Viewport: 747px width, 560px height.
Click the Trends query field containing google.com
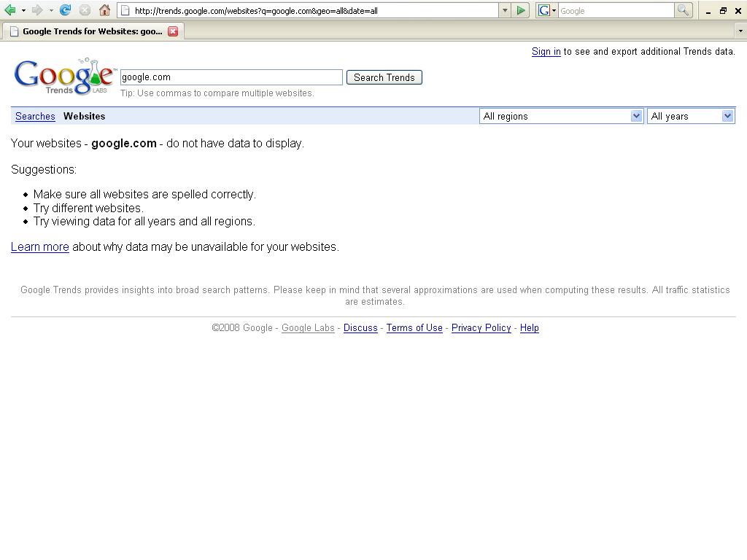pyautogui.click(x=231, y=77)
